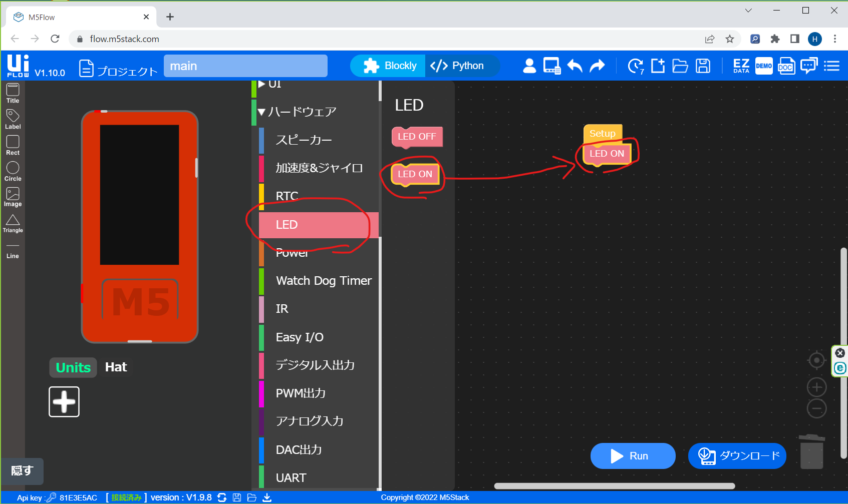This screenshot has height=504, width=848.
Task: Refresh connection icon in status bar
Action: tap(222, 497)
